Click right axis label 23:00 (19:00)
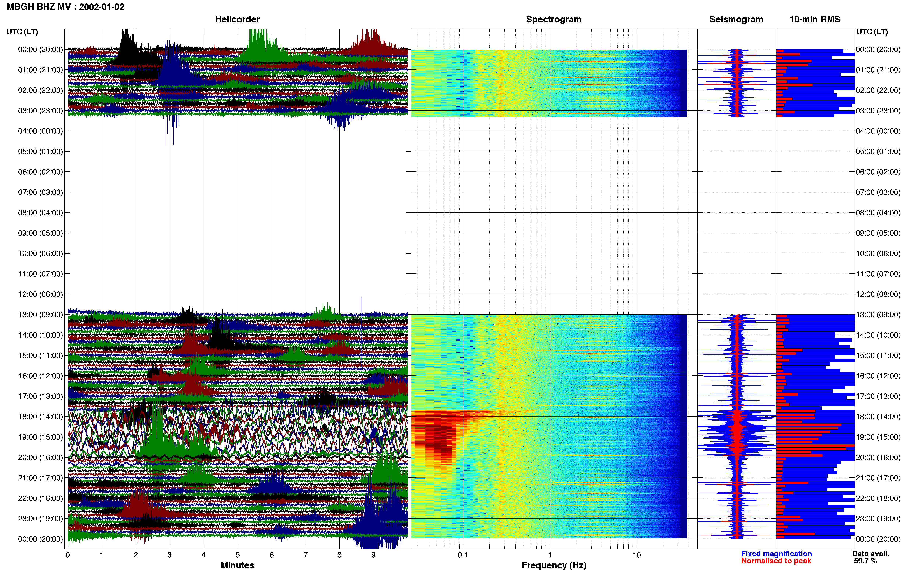Screen dimensions: 924x578 click(x=878, y=519)
